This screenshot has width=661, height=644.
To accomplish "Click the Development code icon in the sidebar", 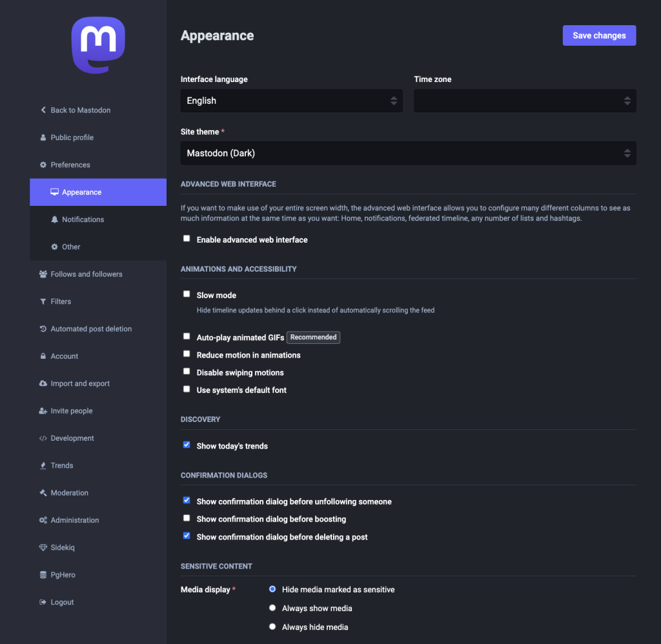I will (42, 438).
